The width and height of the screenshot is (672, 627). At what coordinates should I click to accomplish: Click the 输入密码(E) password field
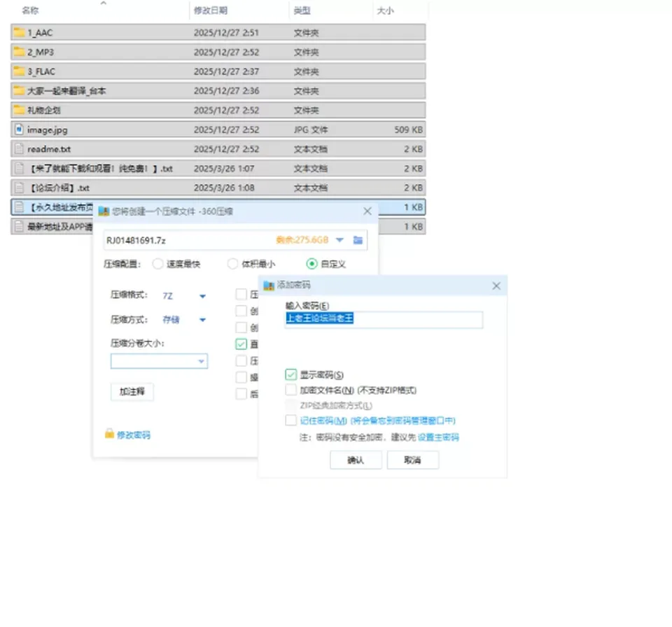[384, 319]
